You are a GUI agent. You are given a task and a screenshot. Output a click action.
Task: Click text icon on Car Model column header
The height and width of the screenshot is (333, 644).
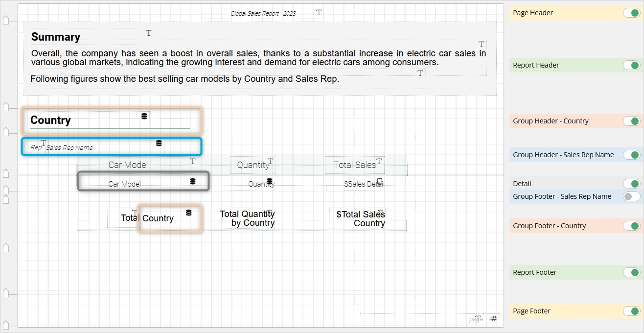click(193, 161)
